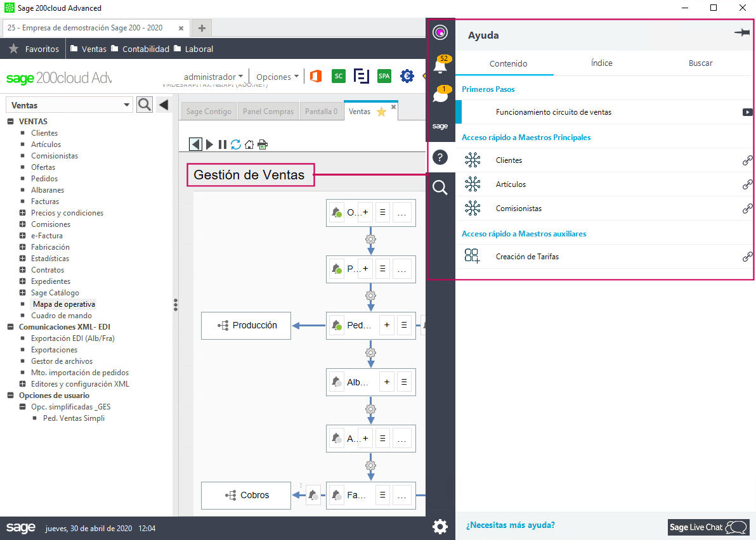Click the circular Sage assistant icon
756x540 pixels.
[440, 32]
